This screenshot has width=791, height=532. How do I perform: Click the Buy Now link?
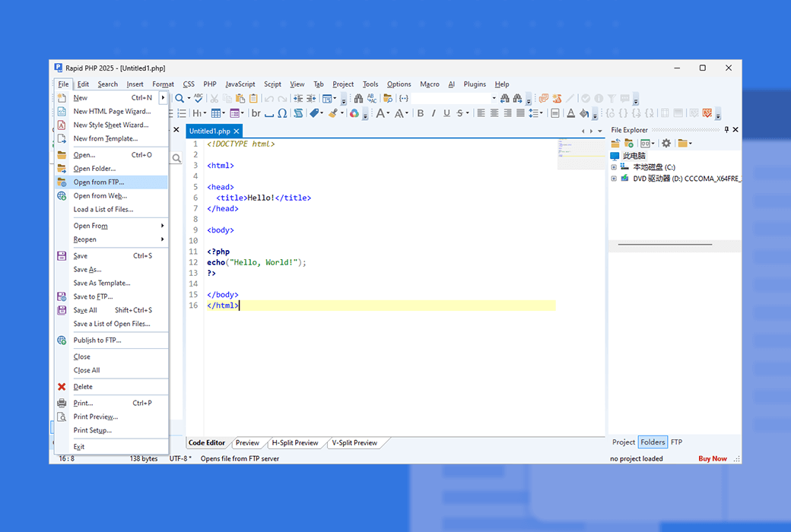(x=713, y=458)
